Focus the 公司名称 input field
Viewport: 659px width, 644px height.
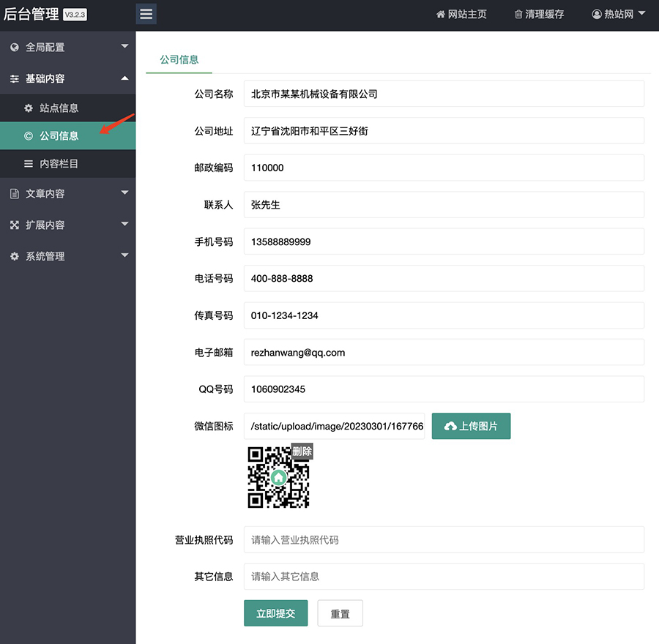click(444, 94)
